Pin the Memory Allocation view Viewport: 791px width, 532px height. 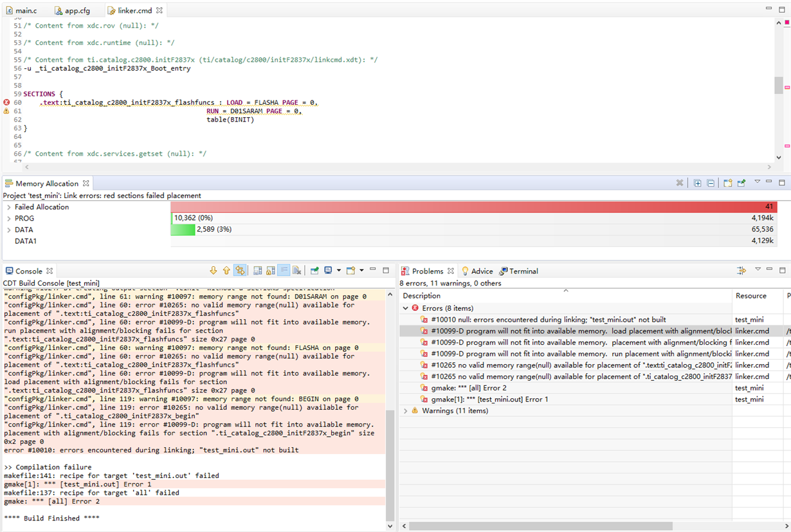pos(741,183)
